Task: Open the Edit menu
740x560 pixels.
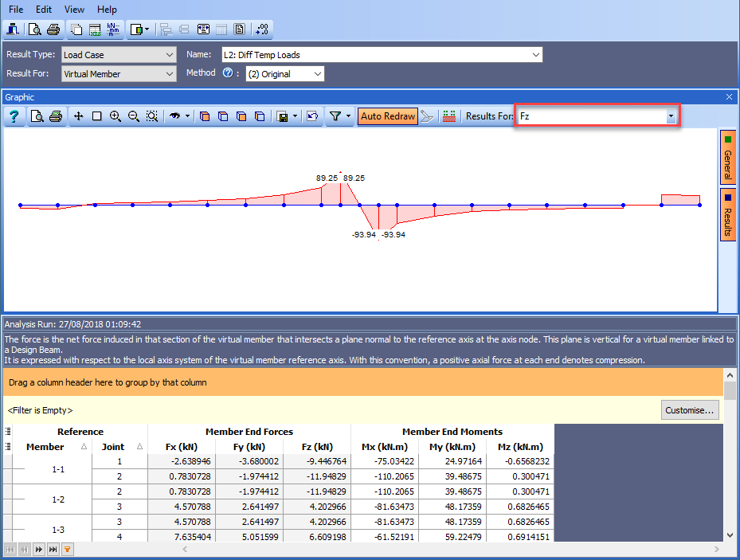Action: pyautogui.click(x=44, y=10)
